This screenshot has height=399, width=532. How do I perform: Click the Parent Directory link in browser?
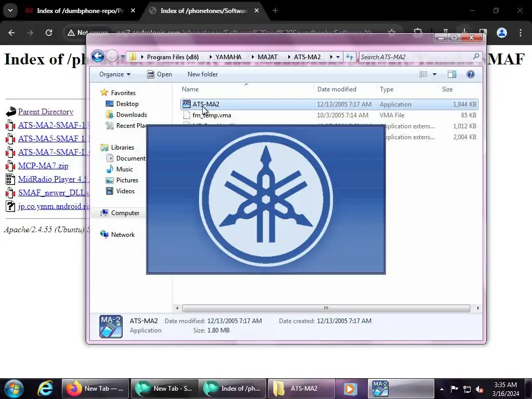(46, 112)
